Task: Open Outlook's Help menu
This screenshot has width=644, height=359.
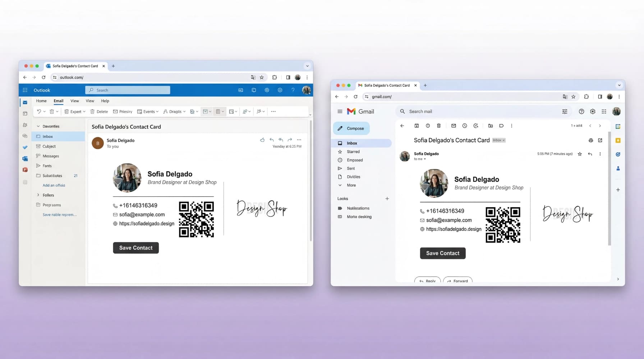Action: (105, 101)
